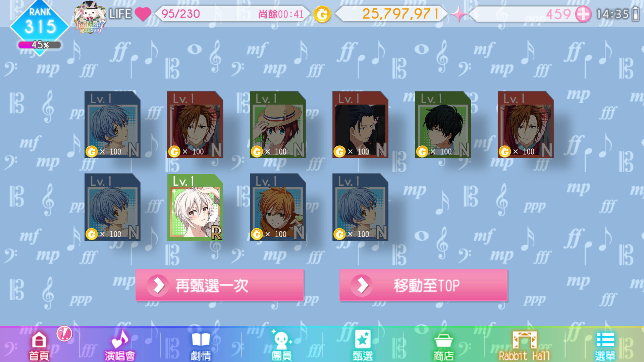Click 再甄選一次 to audition again
The width and height of the screenshot is (644, 362).
(x=220, y=285)
